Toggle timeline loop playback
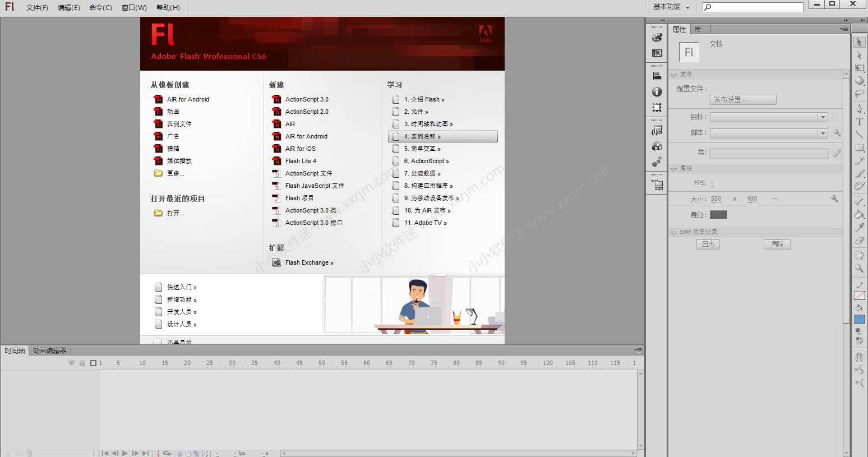The height and width of the screenshot is (457, 868). (x=167, y=453)
